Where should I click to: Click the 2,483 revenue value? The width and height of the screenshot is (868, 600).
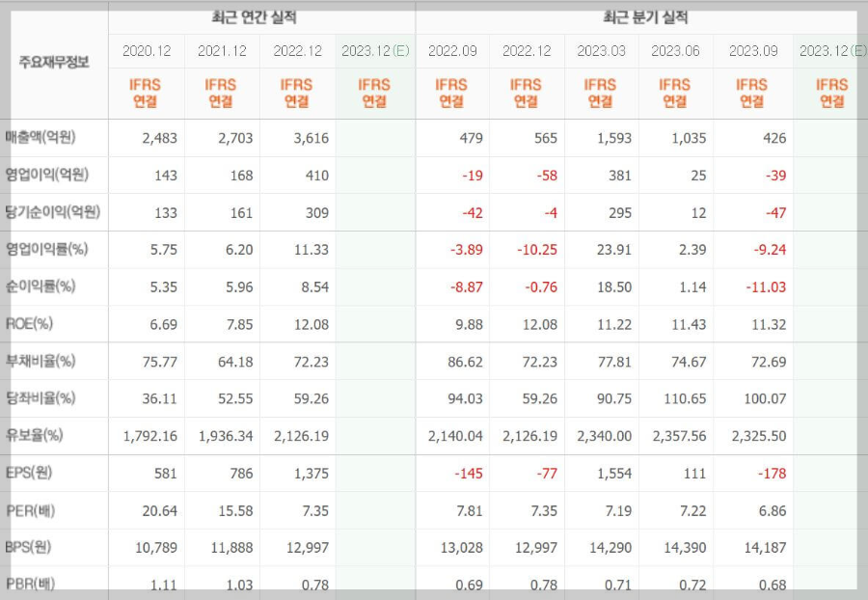pos(159,138)
